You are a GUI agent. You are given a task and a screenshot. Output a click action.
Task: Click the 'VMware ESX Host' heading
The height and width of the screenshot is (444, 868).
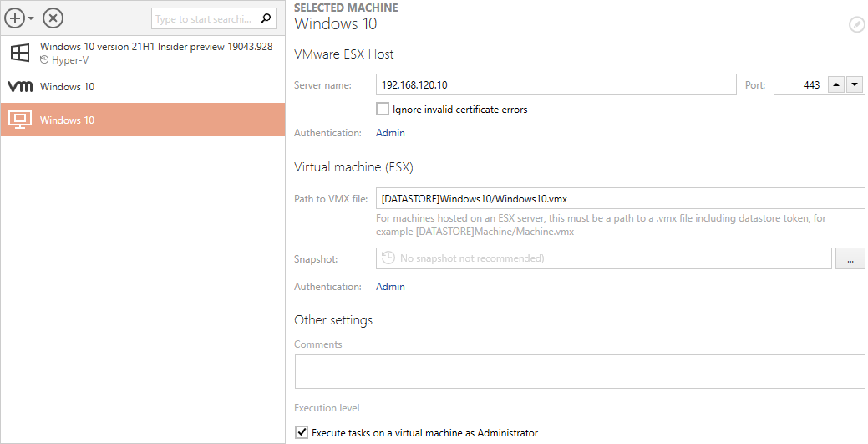[x=343, y=54]
